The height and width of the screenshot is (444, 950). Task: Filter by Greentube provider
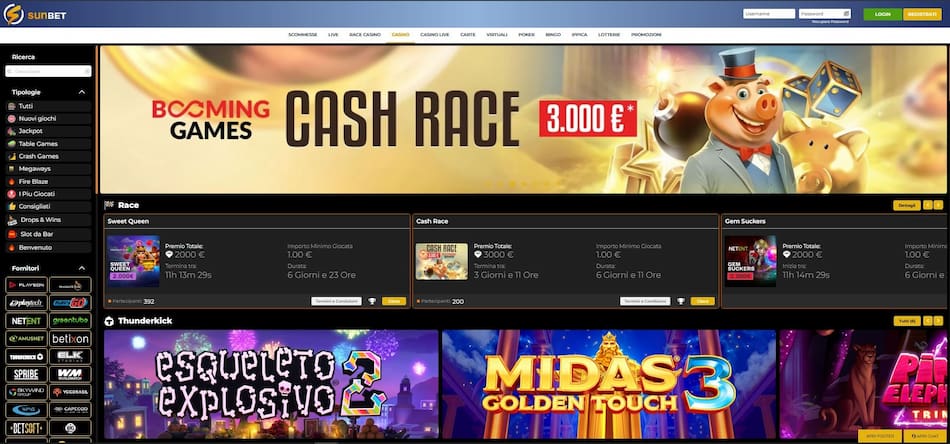coord(70,320)
